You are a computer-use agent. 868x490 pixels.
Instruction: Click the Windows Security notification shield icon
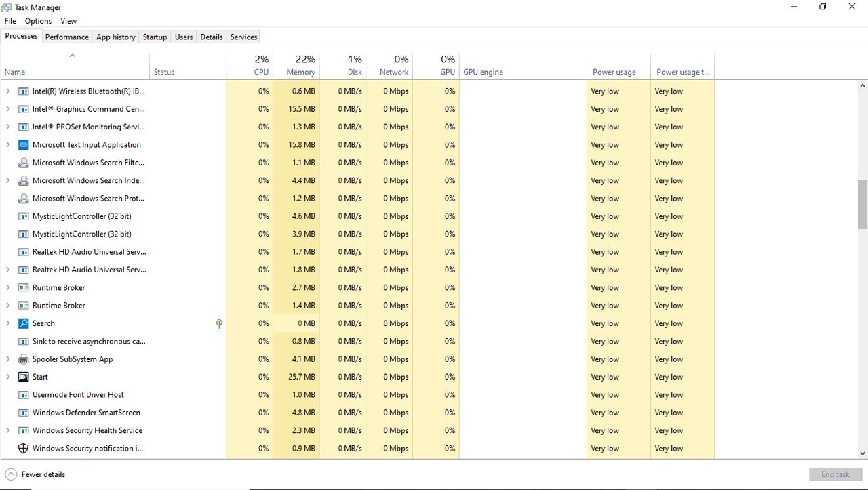(x=24, y=449)
